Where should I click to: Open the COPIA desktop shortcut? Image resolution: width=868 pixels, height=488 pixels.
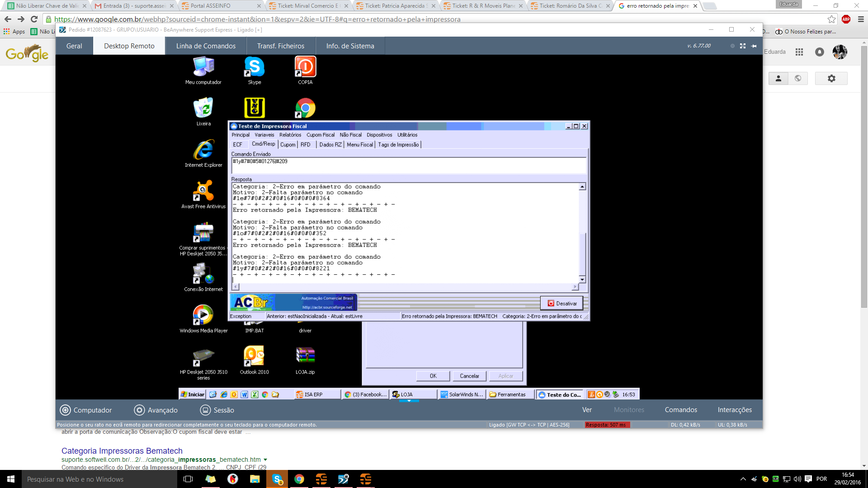pyautogui.click(x=305, y=70)
